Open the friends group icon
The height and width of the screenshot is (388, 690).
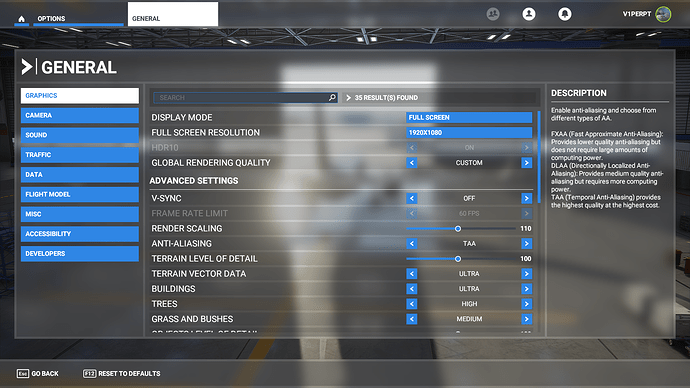click(x=493, y=14)
